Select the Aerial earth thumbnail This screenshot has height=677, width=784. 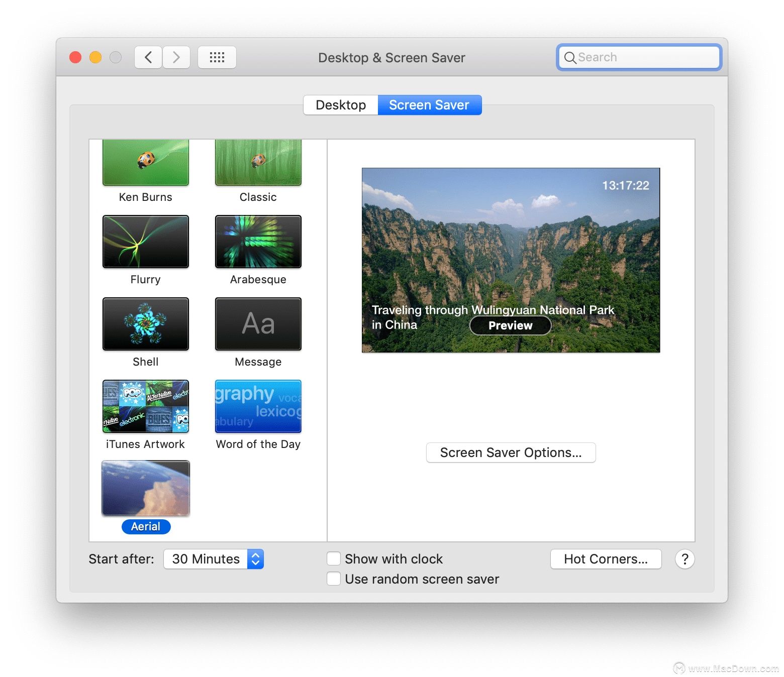[146, 488]
